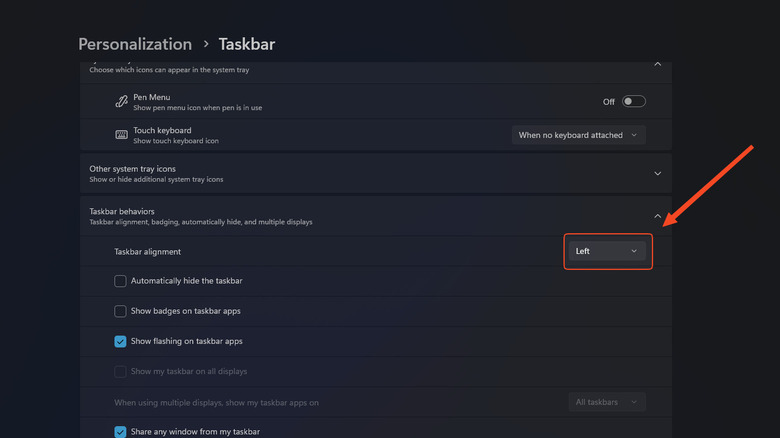Collapse the Taskbar behaviors section
Screen dimensions: 780x438
[x=657, y=216]
